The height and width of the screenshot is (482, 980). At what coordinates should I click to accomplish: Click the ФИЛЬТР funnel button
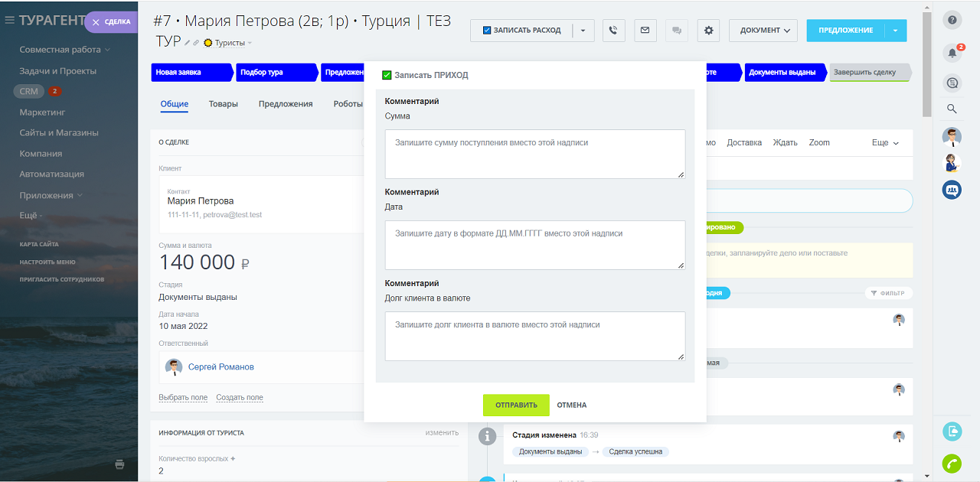tap(888, 293)
